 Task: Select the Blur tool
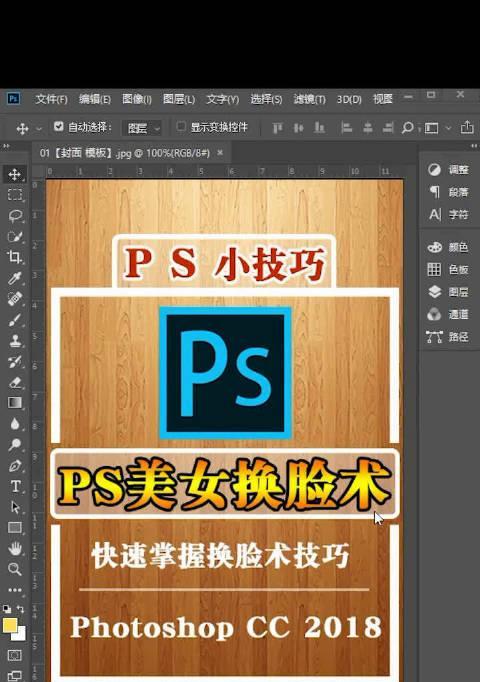[15, 424]
